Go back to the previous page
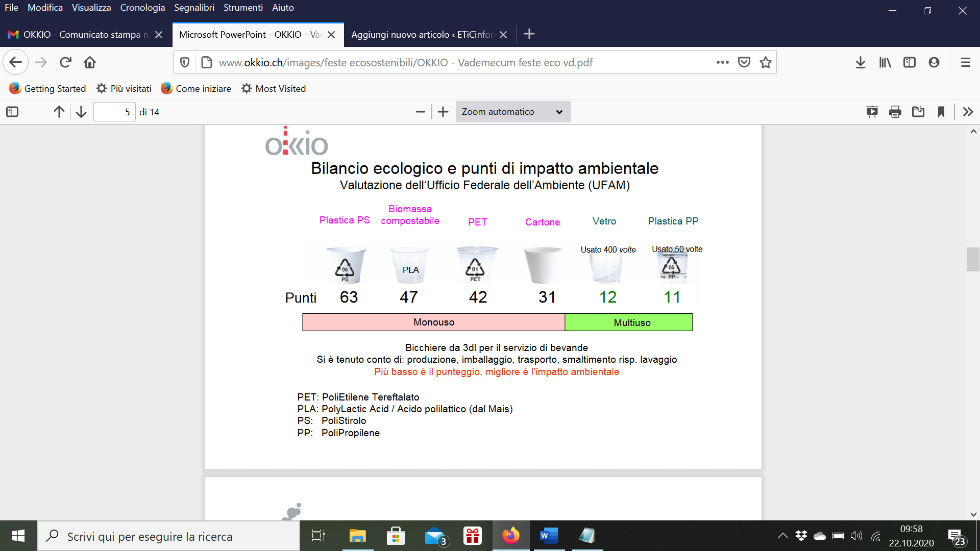This screenshot has width=980, height=551. tap(16, 62)
